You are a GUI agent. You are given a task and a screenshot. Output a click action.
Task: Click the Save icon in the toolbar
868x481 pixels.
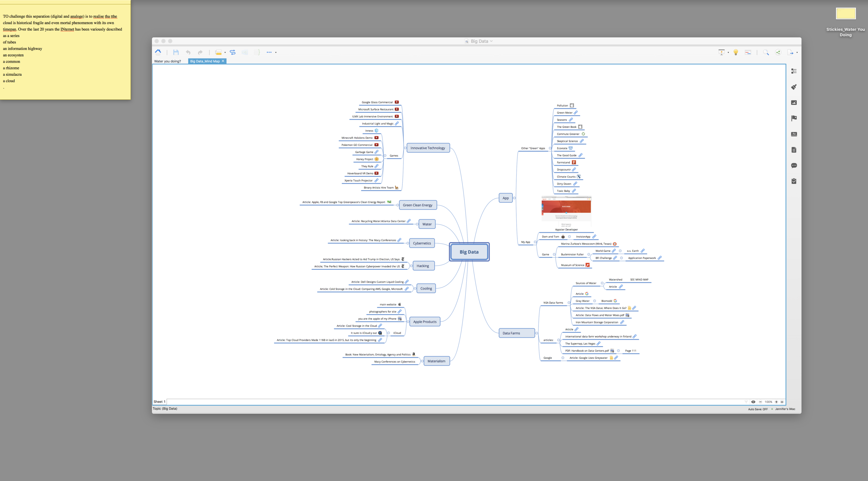point(176,52)
